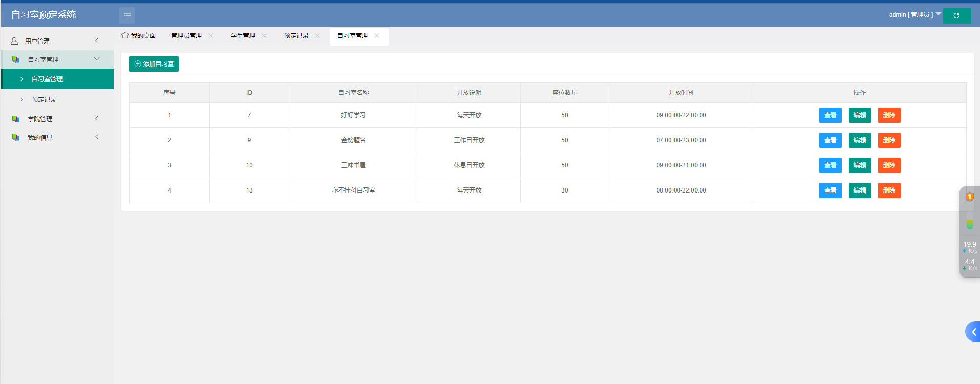Click the orange shield notification icon
980x384 pixels.
970,197
